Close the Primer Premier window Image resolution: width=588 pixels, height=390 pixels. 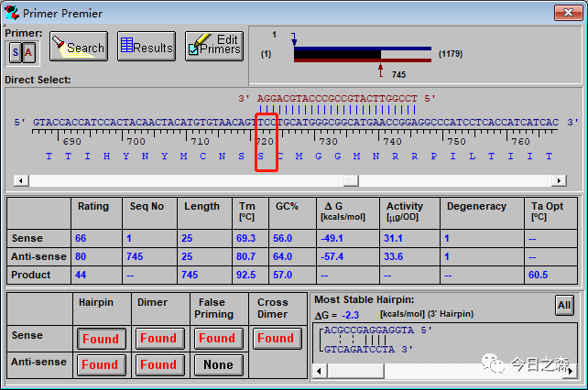click(568, 13)
